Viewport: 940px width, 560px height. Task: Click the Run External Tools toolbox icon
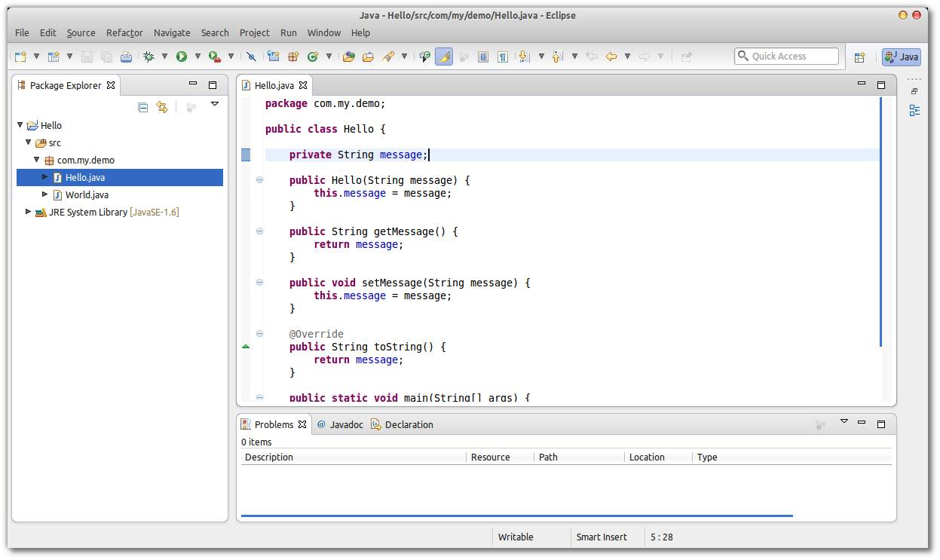(x=215, y=57)
